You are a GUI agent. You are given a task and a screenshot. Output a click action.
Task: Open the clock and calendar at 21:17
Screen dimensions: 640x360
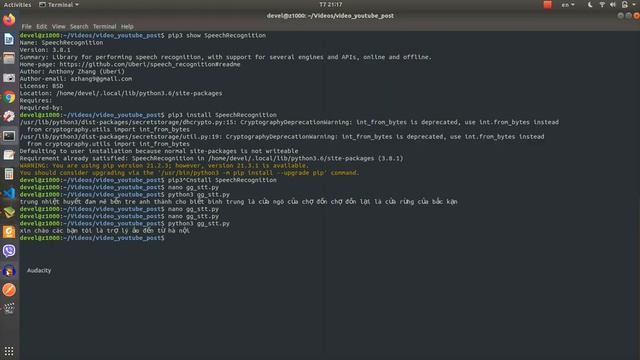pyautogui.click(x=331, y=4)
